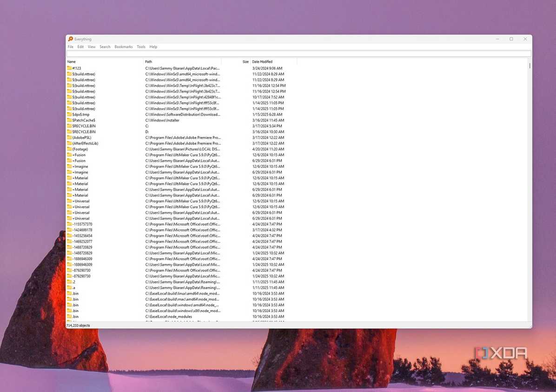Click the folder icon for $dpx$.tmp
The width and height of the screenshot is (556, 392).
click(69, 114)
